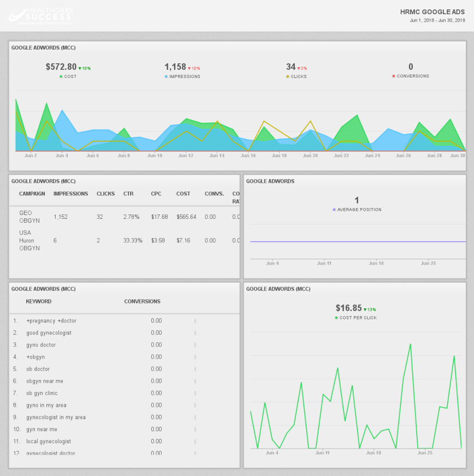Click the 0.00 conversions for good gynecologist
474x476 pixels.
pyautogui.click(x=156, y=333)
